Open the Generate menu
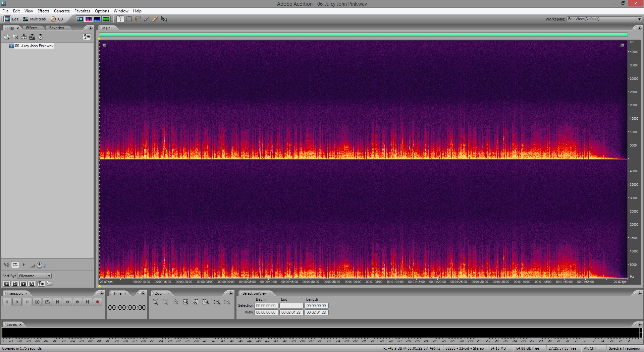 62,11
